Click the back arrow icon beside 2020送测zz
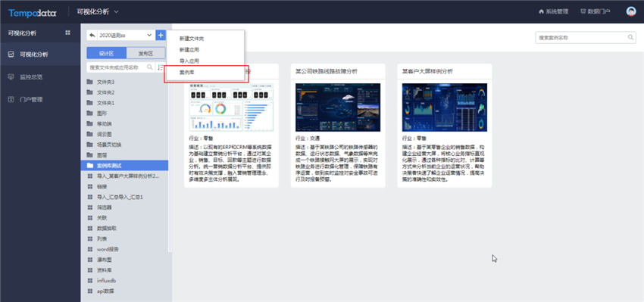Viewport: 644px width, 302px height. 92,36
